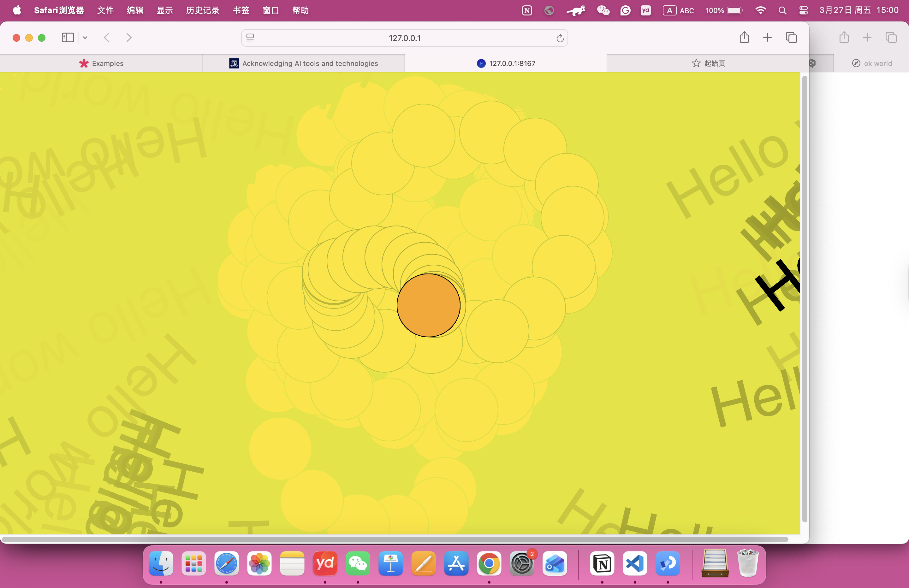Viewport: 909px width, 588px height.
Task: Reload the page with the refresh icon
Action: pyautogui.click(x=560, y=38)
